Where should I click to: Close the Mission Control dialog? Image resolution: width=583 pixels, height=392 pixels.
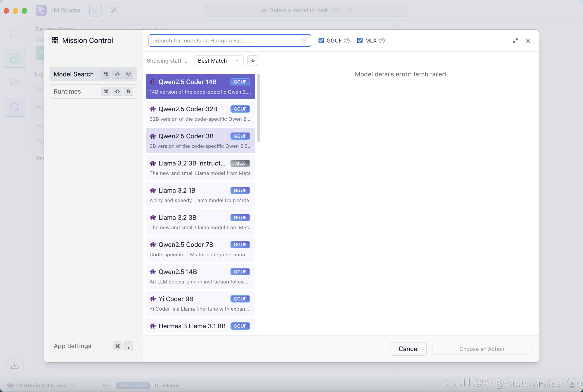(528, 41)
